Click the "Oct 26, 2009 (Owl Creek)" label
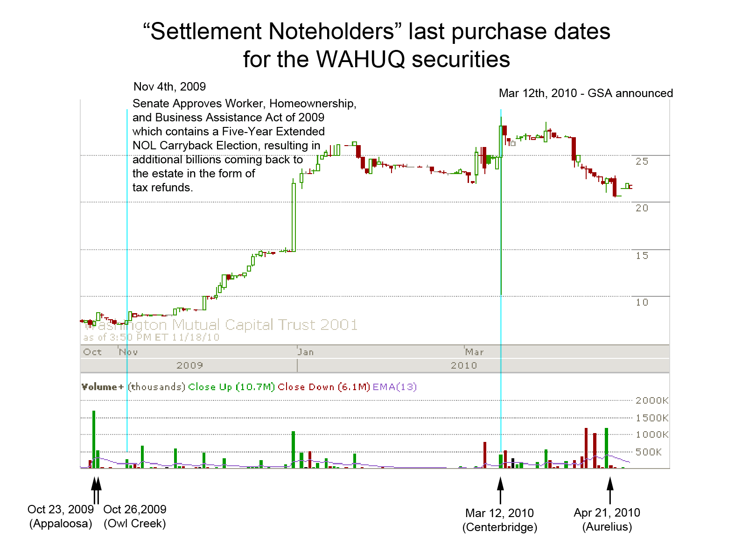The image size is (735, 560). pos(135,516)
